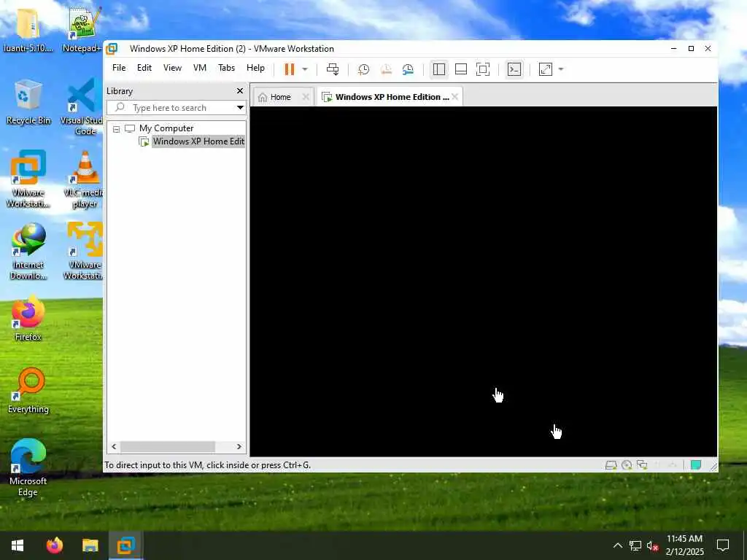The width and height of the screenshot is (747, 560).
Task: Pause the virtual machine with the orange pause icon
Action: [289, 69]
